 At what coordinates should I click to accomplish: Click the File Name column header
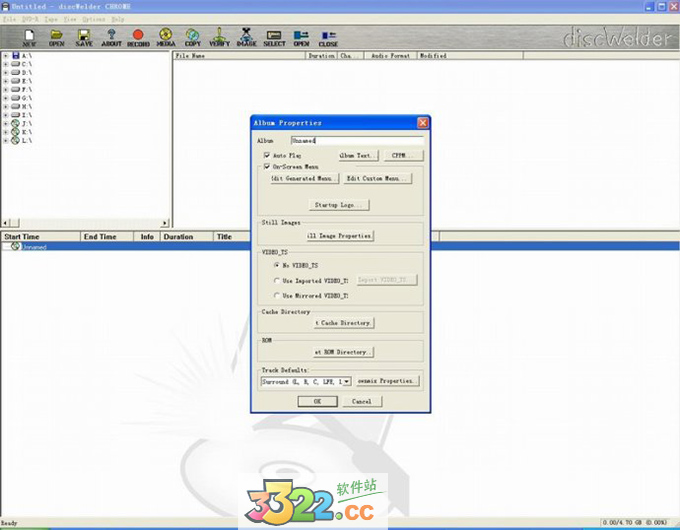pyautogui.click(x=239, y=56)
